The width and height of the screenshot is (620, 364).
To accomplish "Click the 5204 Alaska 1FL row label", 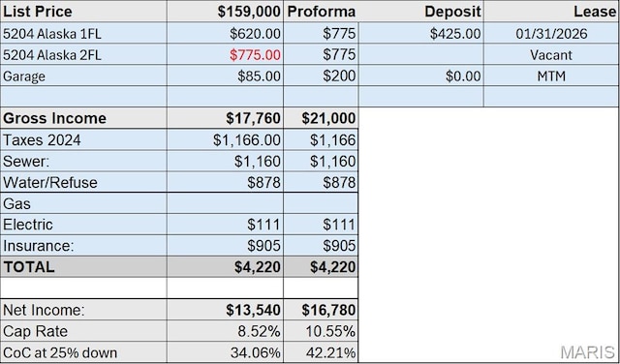I will [83, 33].
